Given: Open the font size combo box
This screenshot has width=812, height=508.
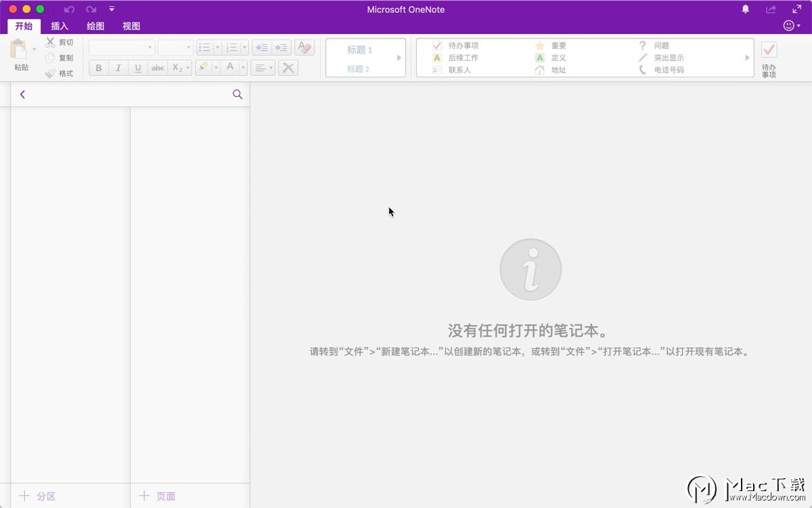Looking at the screenshot, I should 175,47.
